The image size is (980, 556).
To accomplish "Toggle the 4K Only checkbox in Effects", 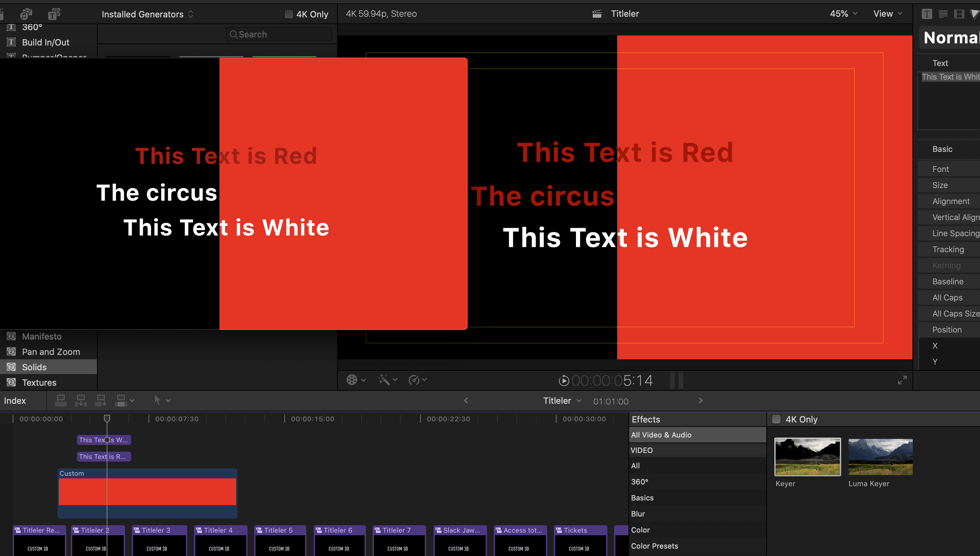I will click(775, 420).
